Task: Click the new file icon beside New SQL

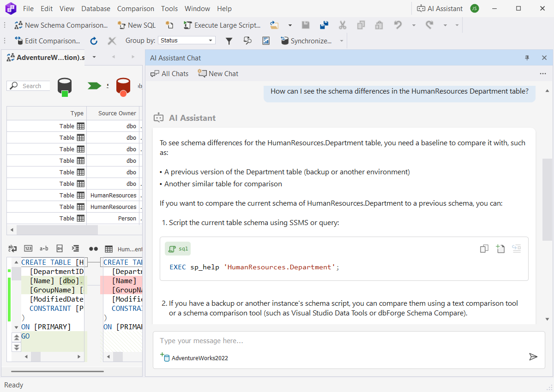Action: pyautogui.click(x=170, y=25)
